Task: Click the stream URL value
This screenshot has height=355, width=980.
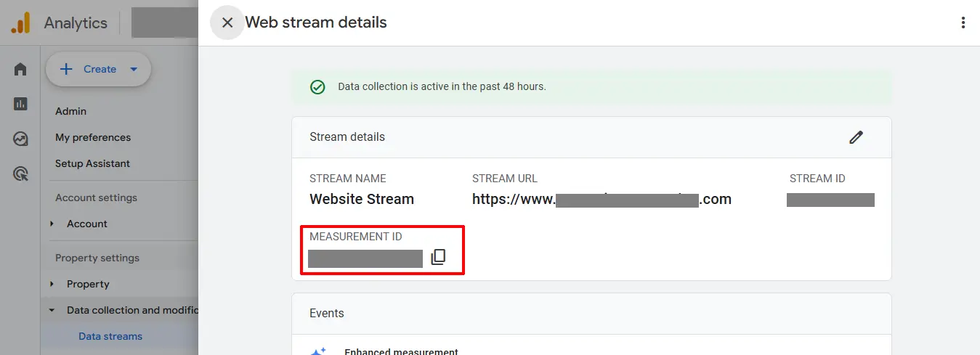Action: pos(602,199)
